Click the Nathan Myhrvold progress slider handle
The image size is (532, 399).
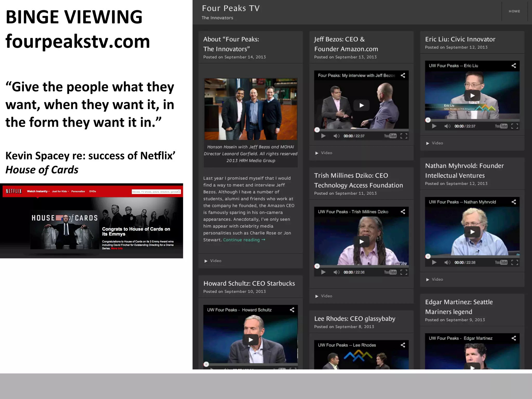[x=428, y=256]
